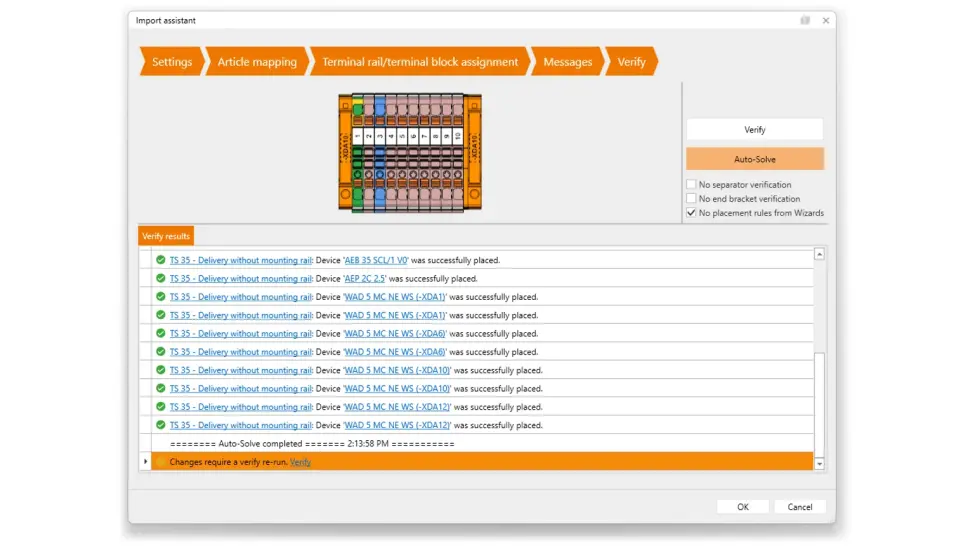Click the green success icon beside AEB 35 SCL/1 V0
Viewport: 970px width, 546px height.
click(160, 260)
